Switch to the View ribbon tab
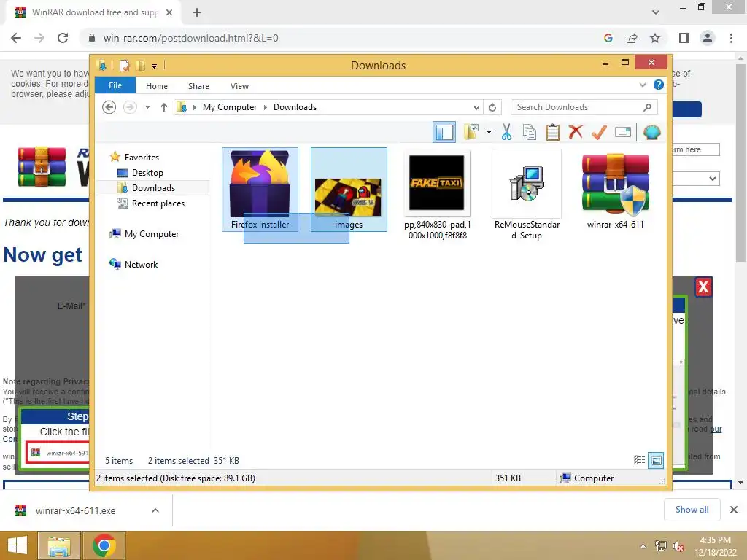747x560 pixels. click(239, 86)
